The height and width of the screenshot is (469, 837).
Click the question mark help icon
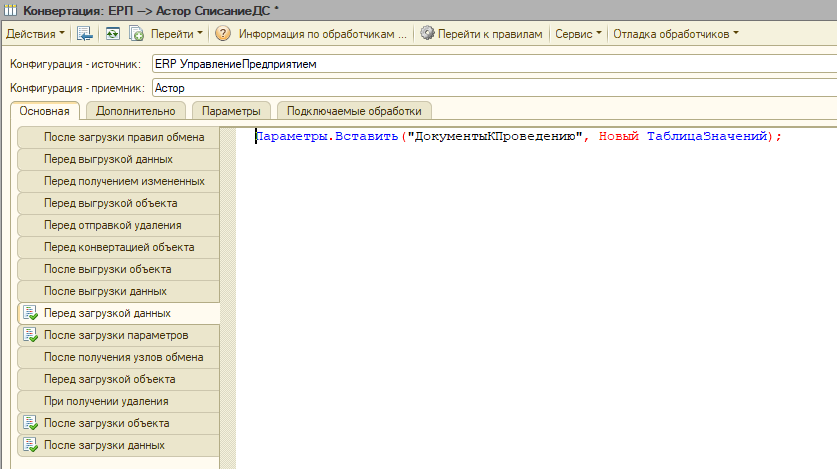222,33
